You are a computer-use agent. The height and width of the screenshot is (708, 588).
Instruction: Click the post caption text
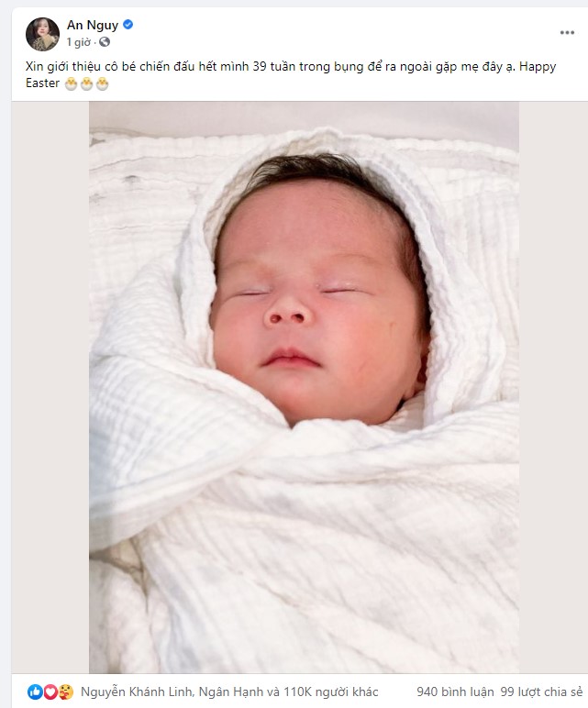click(x=291, y=74)
